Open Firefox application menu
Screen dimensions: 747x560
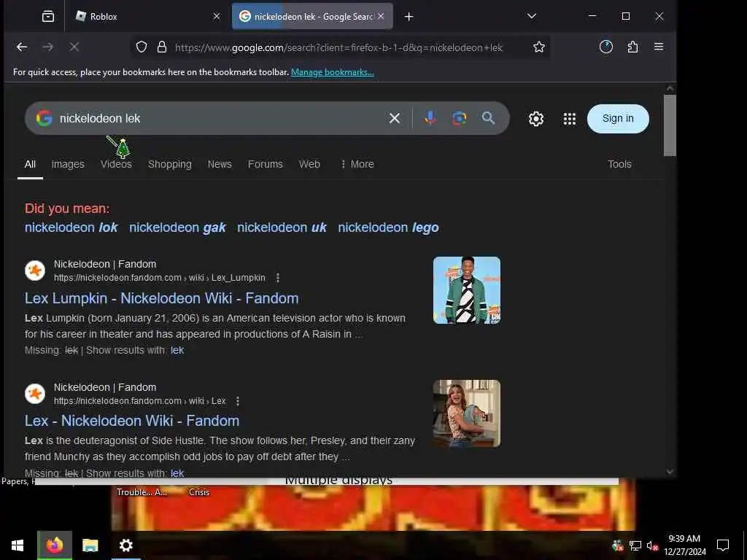[x=659, y=47]
